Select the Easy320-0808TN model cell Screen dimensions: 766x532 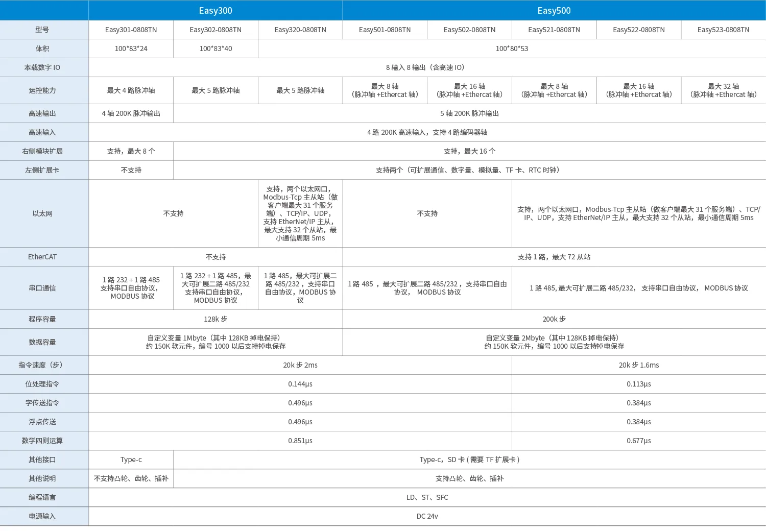pos(300,30)
